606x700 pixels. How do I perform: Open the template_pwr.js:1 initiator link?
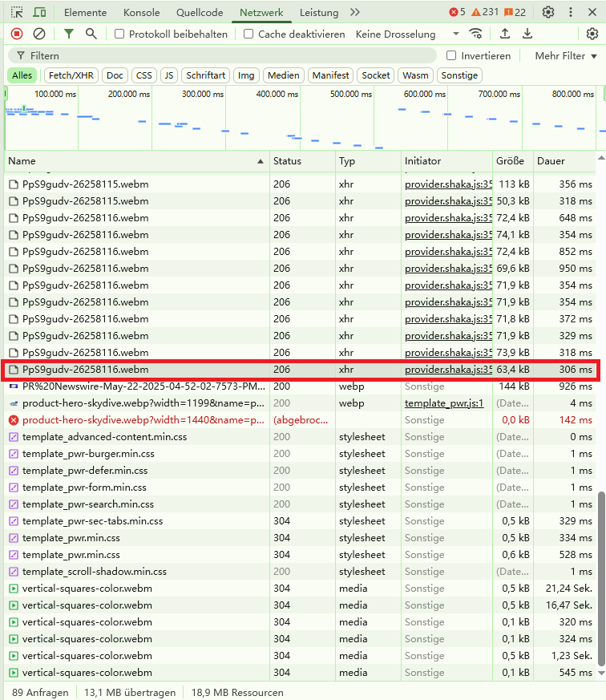pyautogui.click(x=444, y=403)
